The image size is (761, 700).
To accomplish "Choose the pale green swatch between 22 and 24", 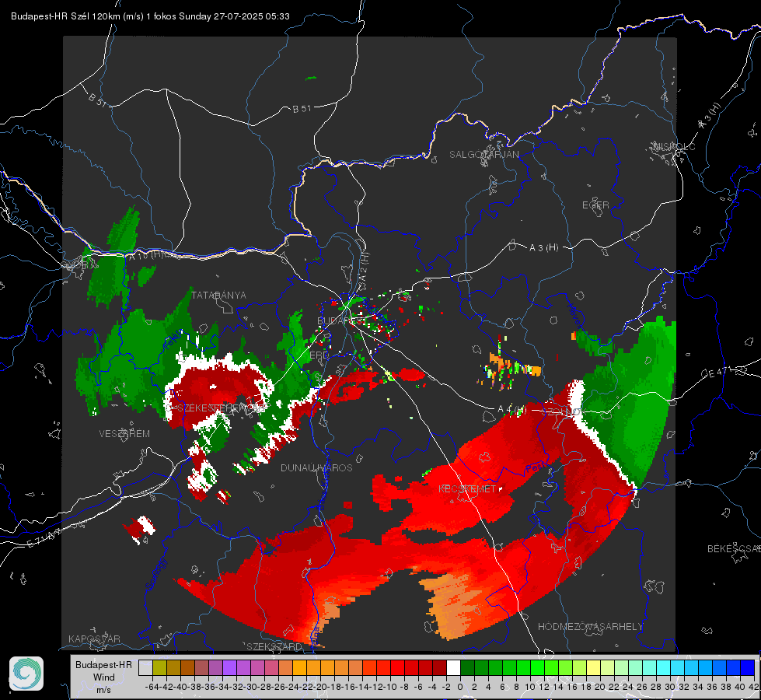I will coord(621,667).
